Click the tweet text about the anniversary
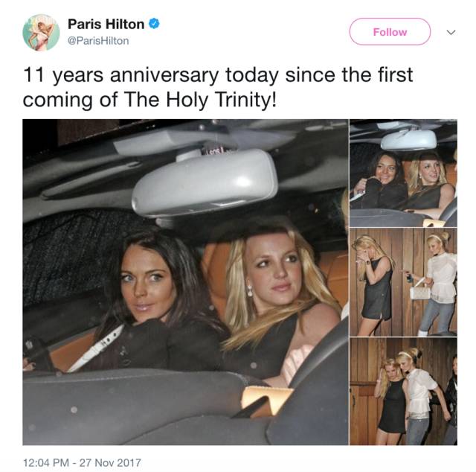Viewport: 476px width, 472px height. tap(217, 86)
